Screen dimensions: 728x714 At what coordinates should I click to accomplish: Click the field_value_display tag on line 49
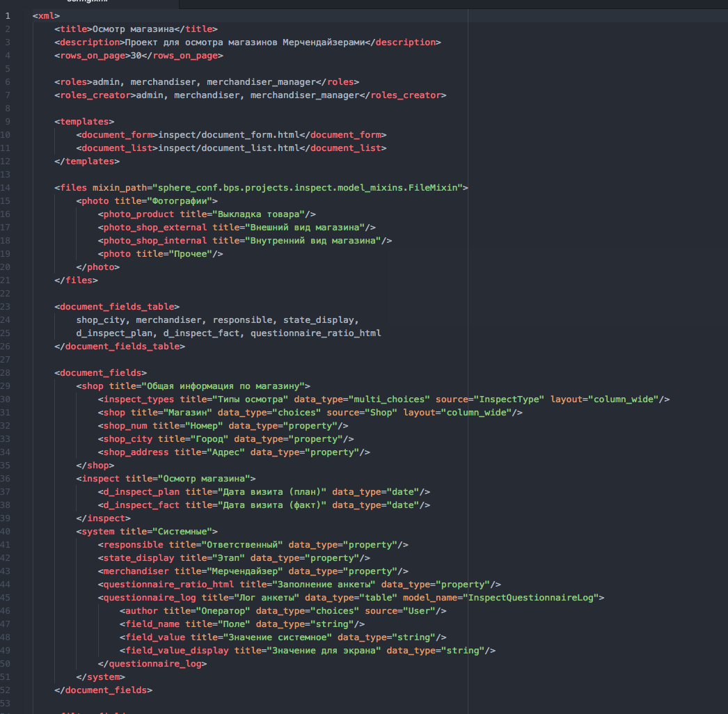(174, 651)
